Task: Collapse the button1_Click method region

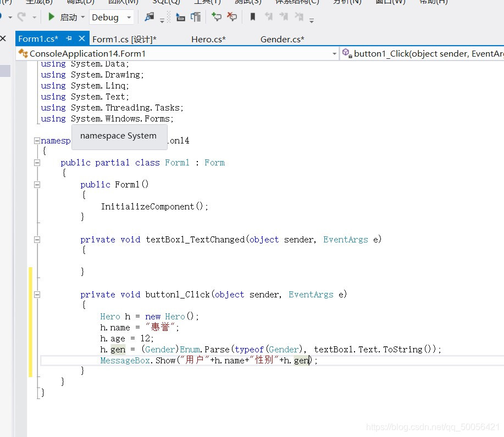Action: pos(37,295)
